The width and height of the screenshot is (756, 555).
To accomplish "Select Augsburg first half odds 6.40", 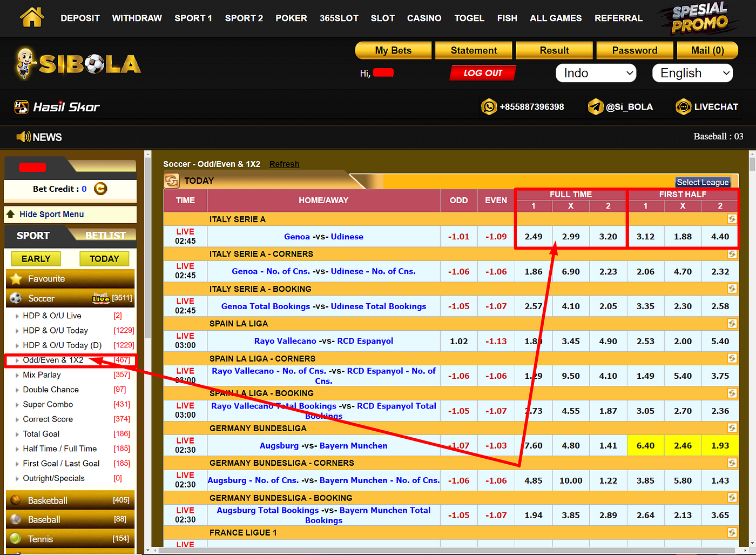I will pos(645,446).
